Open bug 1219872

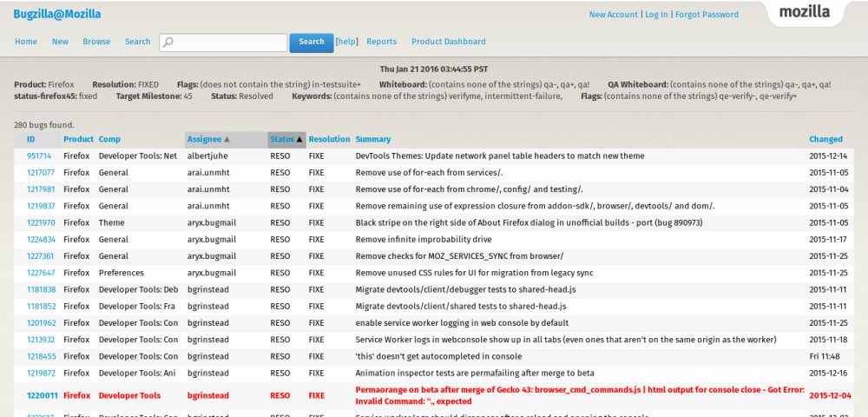coord(41,373)
